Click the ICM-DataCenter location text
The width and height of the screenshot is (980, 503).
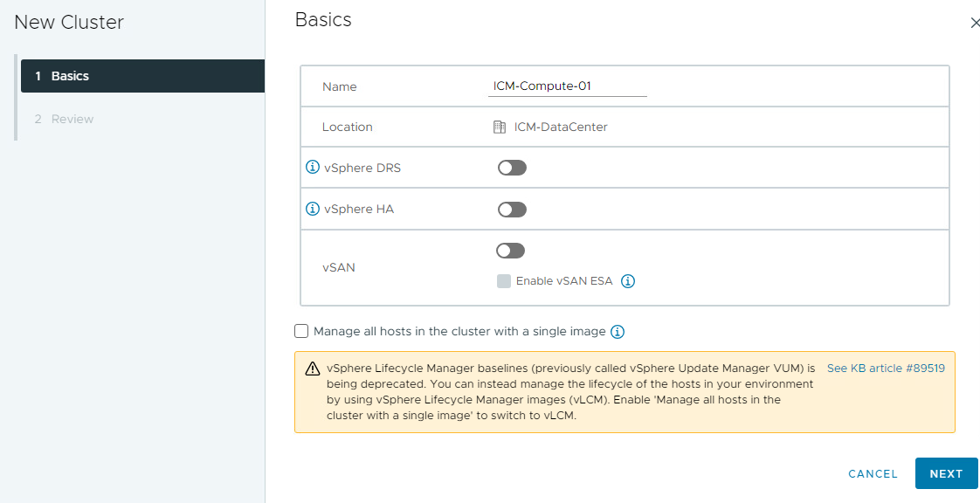tap(561, 127)
